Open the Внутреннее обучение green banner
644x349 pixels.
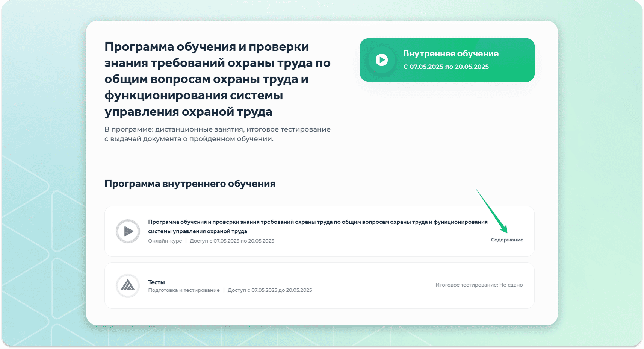click(x=447, y=60)
